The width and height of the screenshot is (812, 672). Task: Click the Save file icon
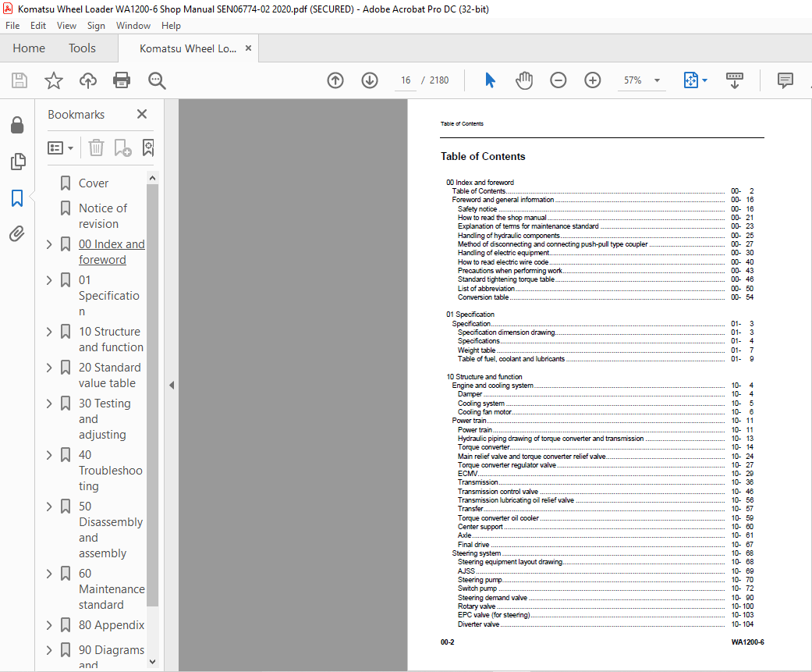[x=20, y=80]
